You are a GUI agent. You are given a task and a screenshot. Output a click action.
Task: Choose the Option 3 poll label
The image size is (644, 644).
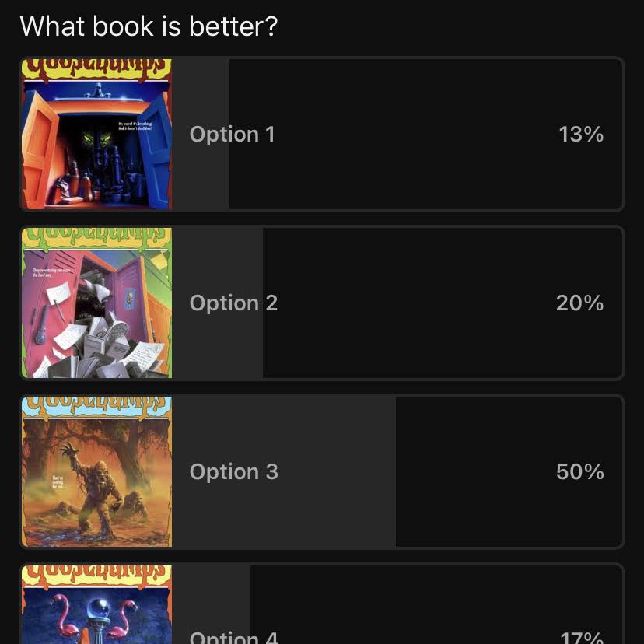click(x=233, y=471)
